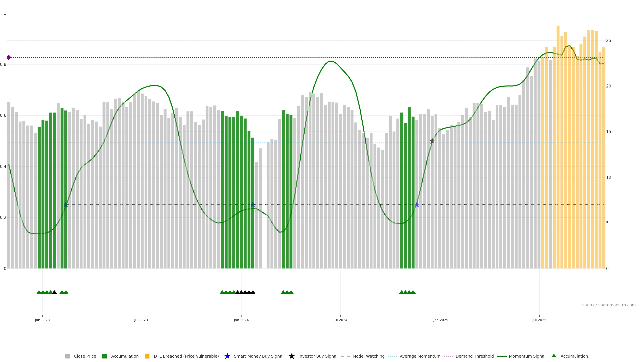Click the blue star near November 2024

(417, 205)
